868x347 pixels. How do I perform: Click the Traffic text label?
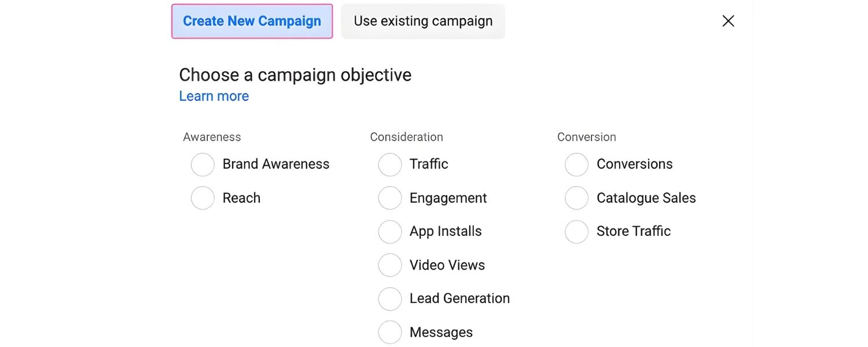[x=428, y=164]
